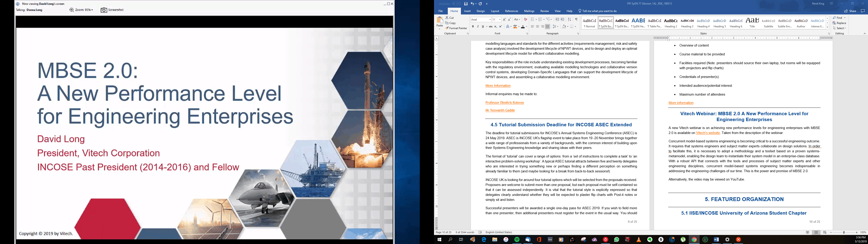Switch to Read Mode view in status bar

(x=808, y=232)
